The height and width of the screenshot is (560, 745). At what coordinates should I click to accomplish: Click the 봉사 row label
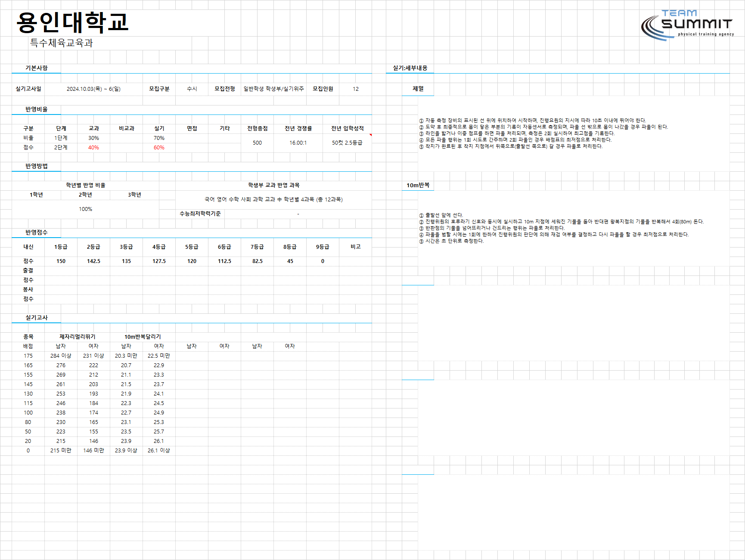[28, 289]
